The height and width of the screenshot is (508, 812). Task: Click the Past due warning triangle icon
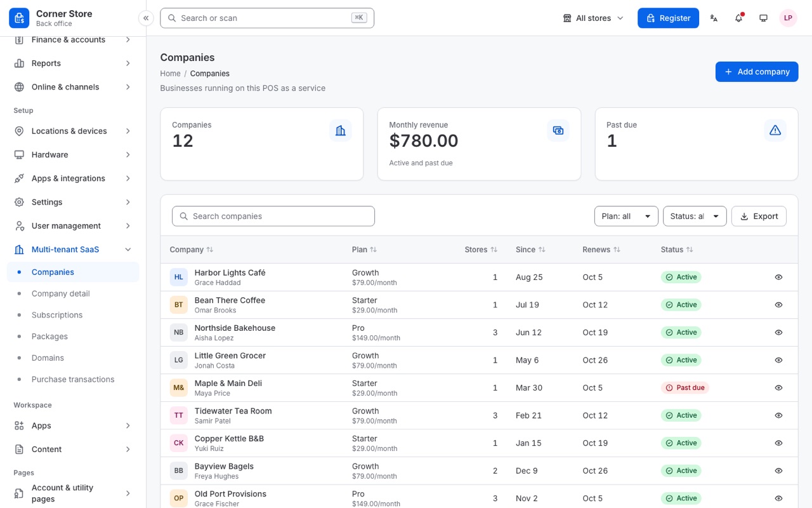click(x=775, y=130)
